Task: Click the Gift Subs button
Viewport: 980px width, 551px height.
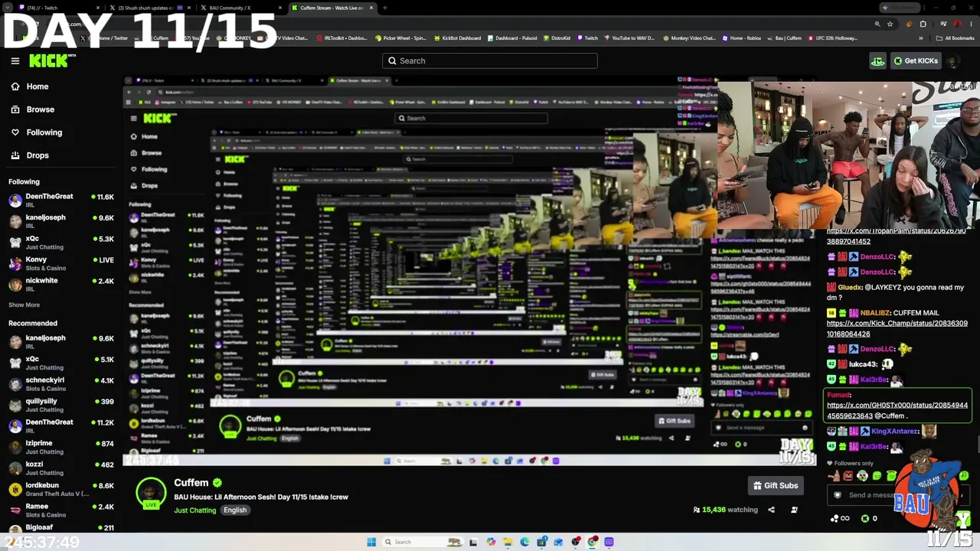Action: pyautogui.click(x=776, y=485)
